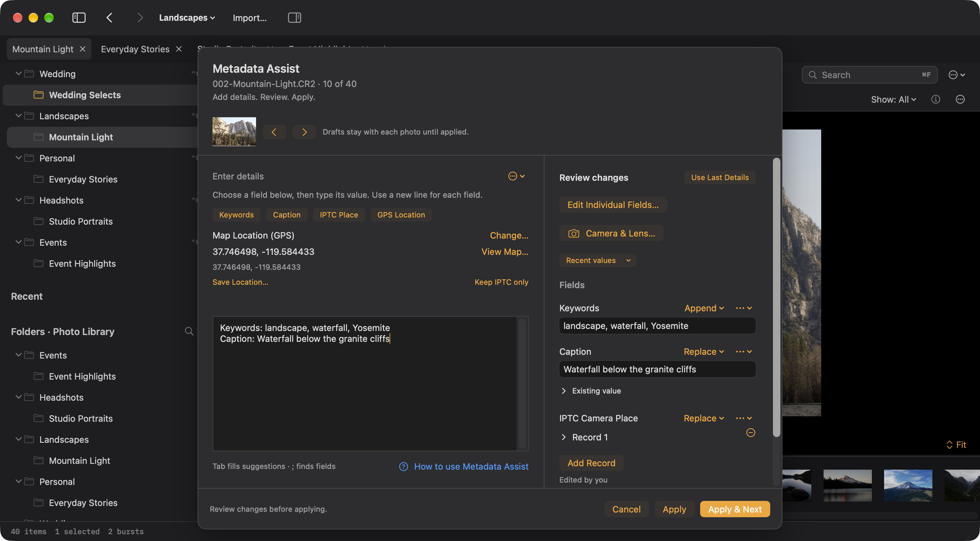The height and width of the screenshot is (541, 980).
Task: Cancel the Metadata Assist dialog
Action: 626,509
